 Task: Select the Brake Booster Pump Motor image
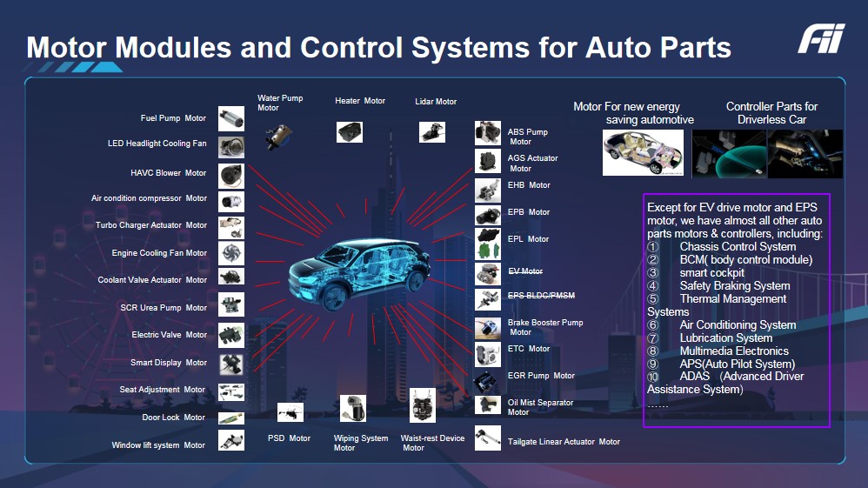click(487, 327)
